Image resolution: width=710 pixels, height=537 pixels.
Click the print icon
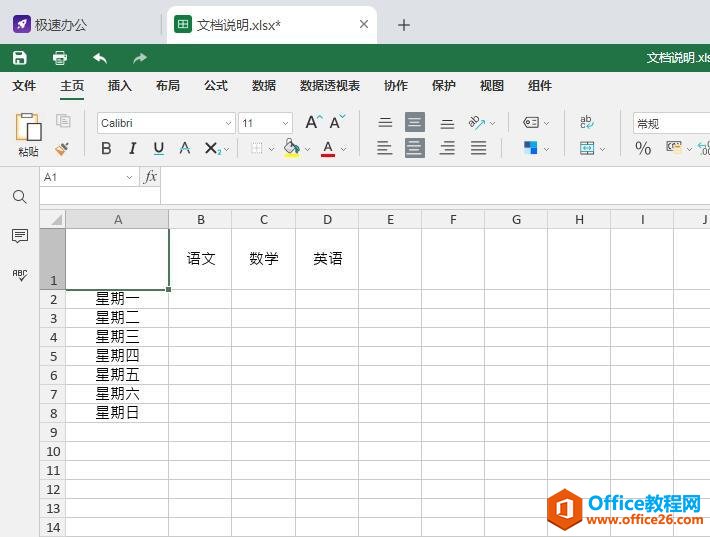(x=60, y=58)
